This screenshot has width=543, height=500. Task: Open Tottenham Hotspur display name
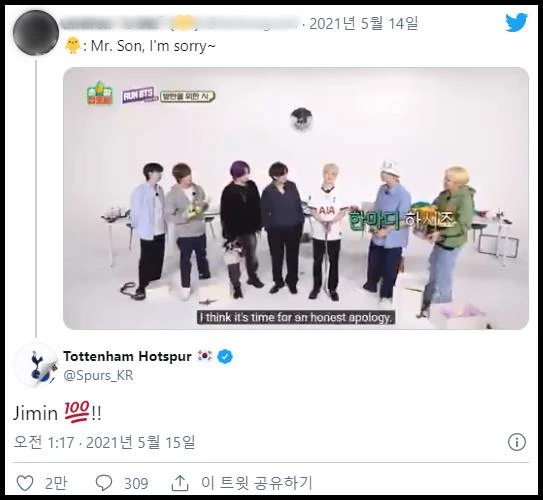(127, 356)
